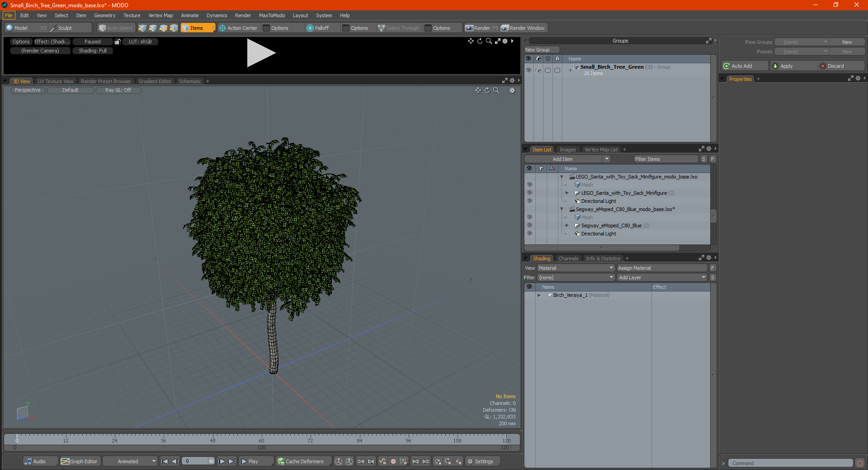
Task: Switch to the Channels tab
Action: (568, 258)
